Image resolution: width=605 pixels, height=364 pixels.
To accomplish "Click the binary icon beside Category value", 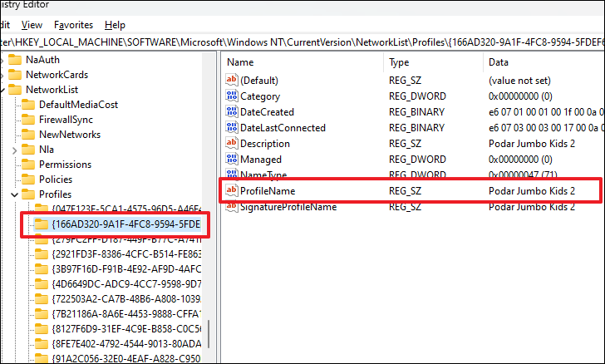I will tap(232, 96).
